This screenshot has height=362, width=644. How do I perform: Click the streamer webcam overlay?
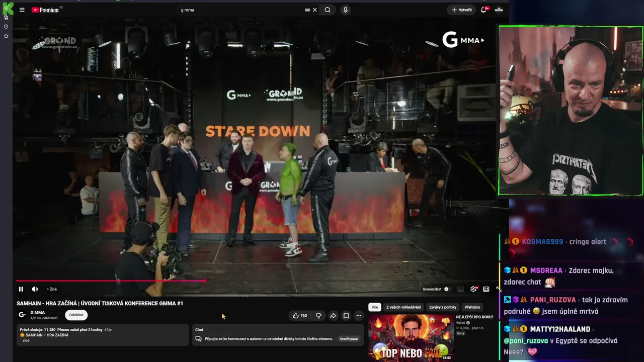571,111
